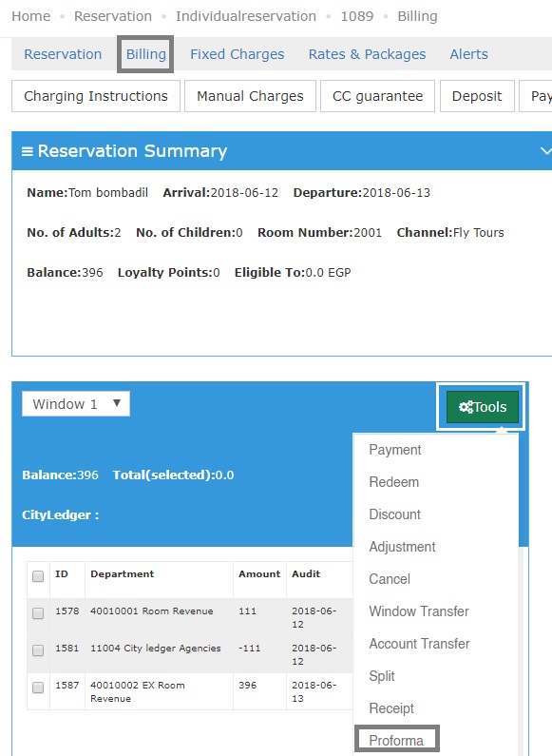Click the 1089 breadcrumb link
Viewport: 552px width, 756px height.
357,16
